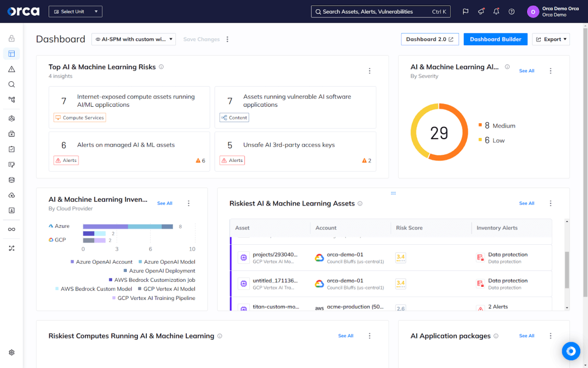This screenshot has height=368, width=588.
Task: Open the ID badge icon in sidebar
Action: [11, 210]
